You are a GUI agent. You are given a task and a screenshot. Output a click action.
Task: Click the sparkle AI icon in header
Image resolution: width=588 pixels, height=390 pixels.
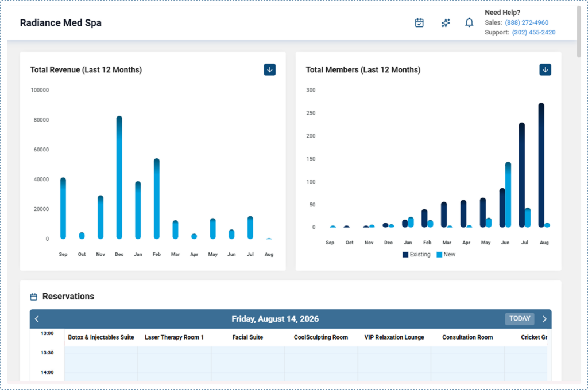446,23
